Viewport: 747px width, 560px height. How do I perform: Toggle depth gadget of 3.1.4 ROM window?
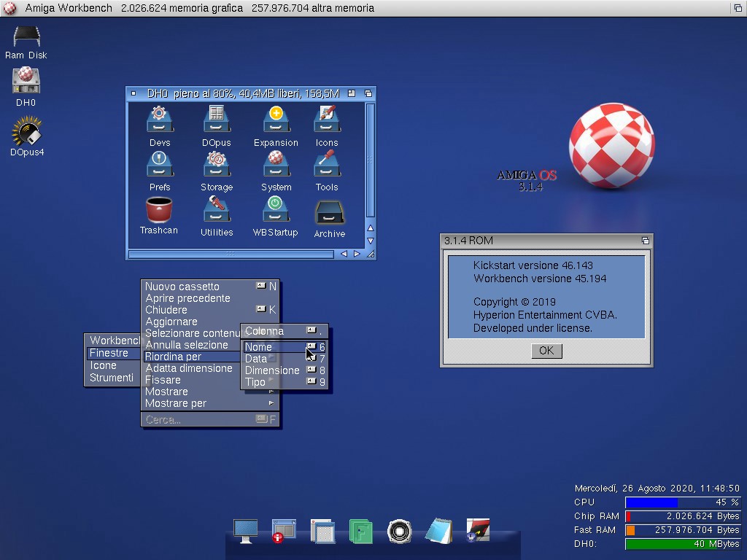645,241
